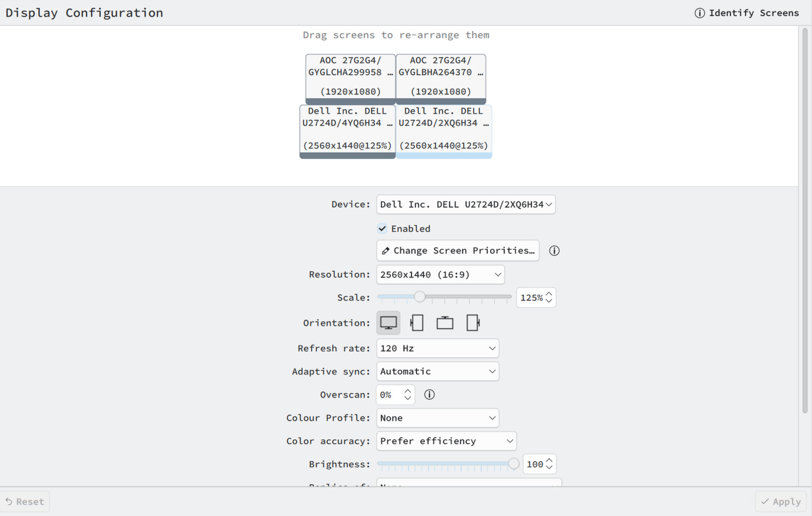Select upside-down orientation icon
Image resolution: width=812 pixels, height=516 pixels.
pyautogui.click(x=445, y=323)
